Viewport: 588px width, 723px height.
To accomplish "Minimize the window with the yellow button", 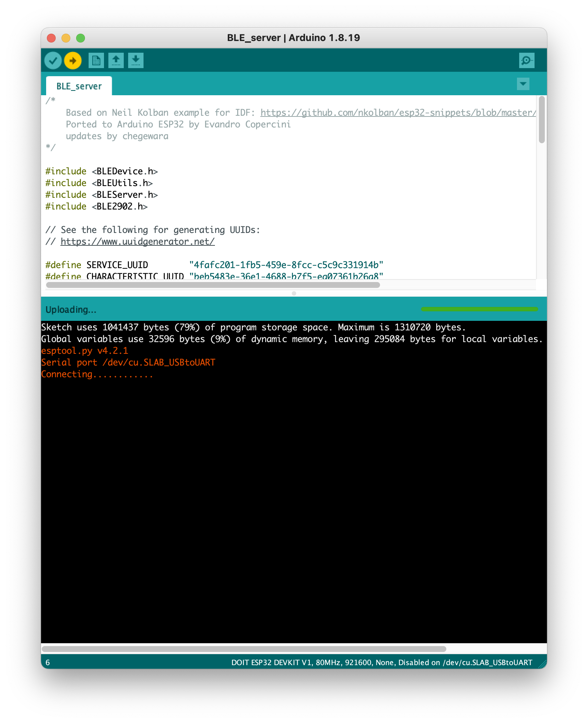I will click(66, 38).
